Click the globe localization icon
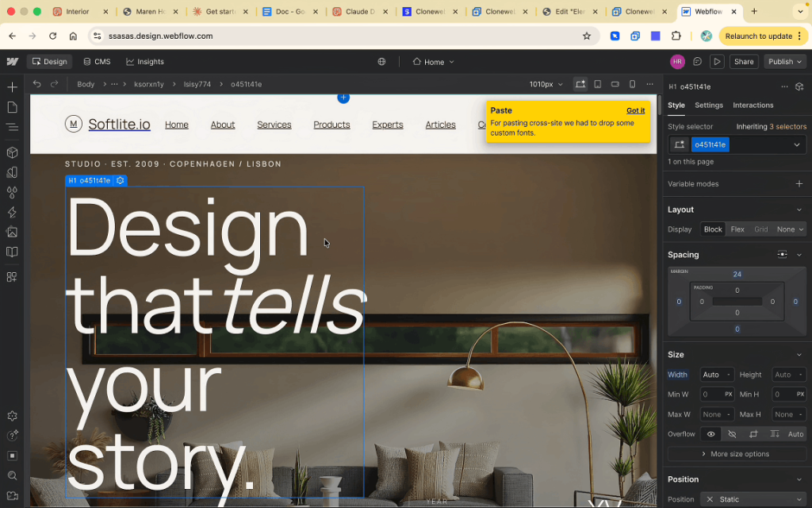 [x=381, y=62]
